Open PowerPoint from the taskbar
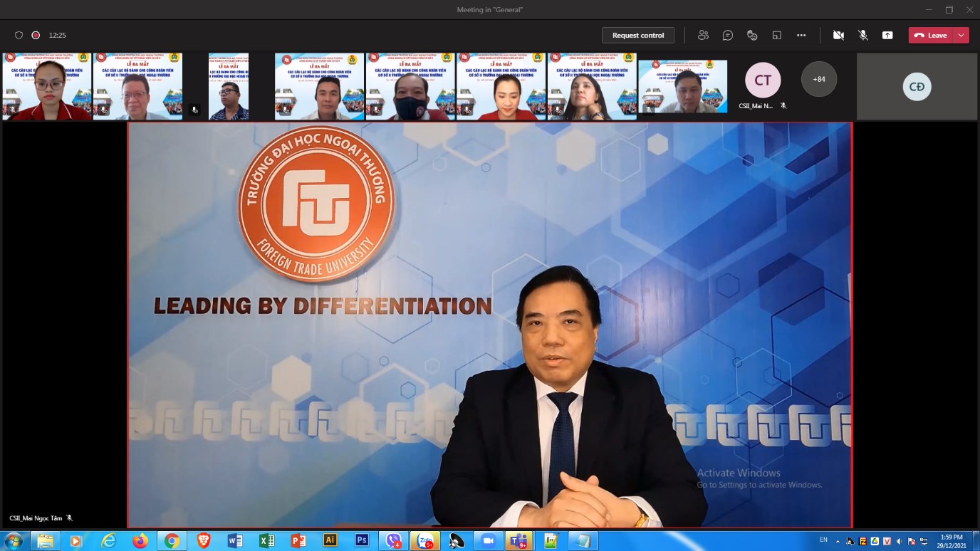 click(x=298, y=541)
